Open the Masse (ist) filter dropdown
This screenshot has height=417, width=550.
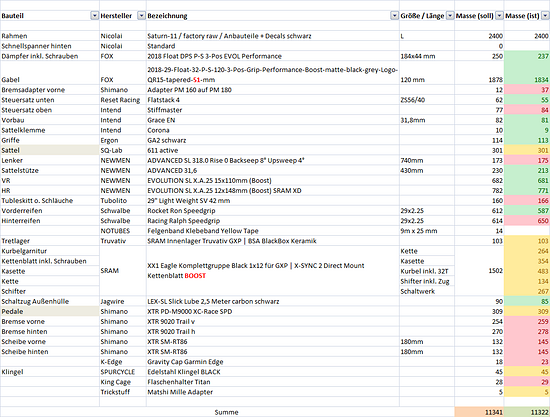pos(545,16)
